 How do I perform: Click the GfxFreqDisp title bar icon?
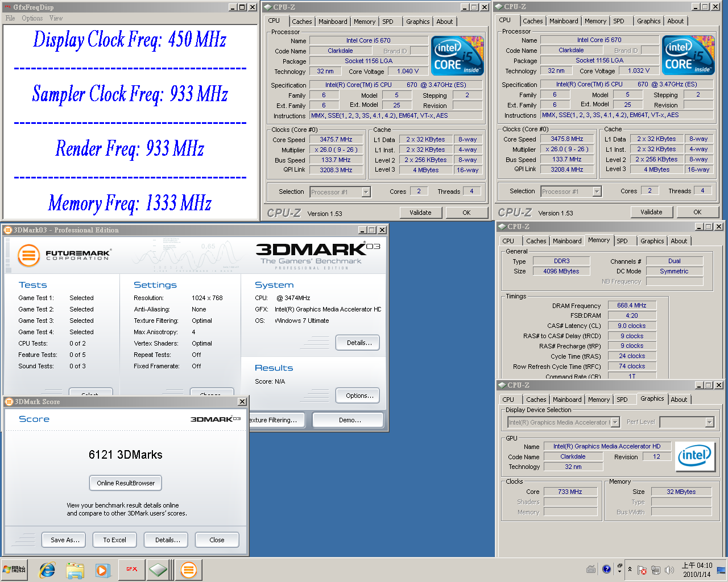point(7,7)
